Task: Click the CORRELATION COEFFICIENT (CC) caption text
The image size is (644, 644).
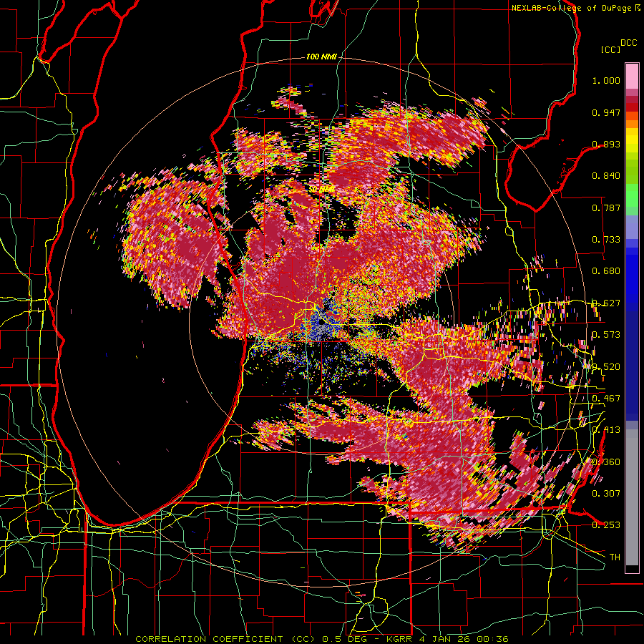Action: (225, 639)
